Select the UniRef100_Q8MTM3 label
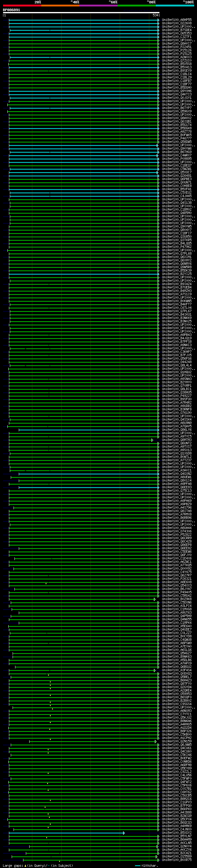Viewport: 197px width, 868px height. [177, 440]
